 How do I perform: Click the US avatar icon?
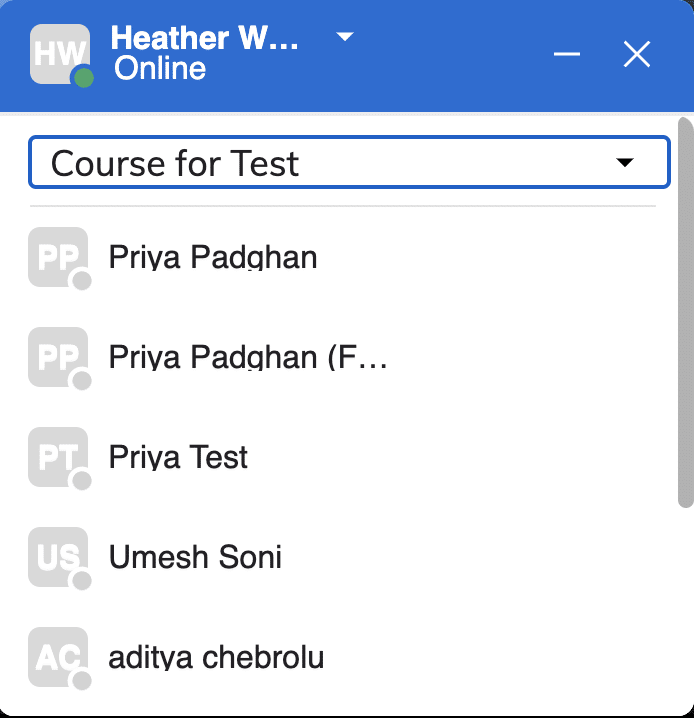(x=58, y=557)
